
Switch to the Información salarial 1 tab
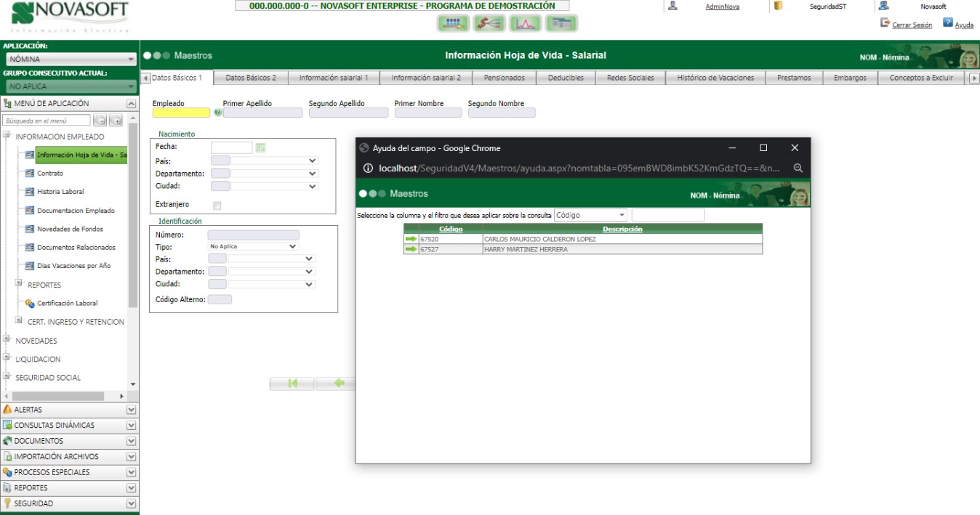334,78
